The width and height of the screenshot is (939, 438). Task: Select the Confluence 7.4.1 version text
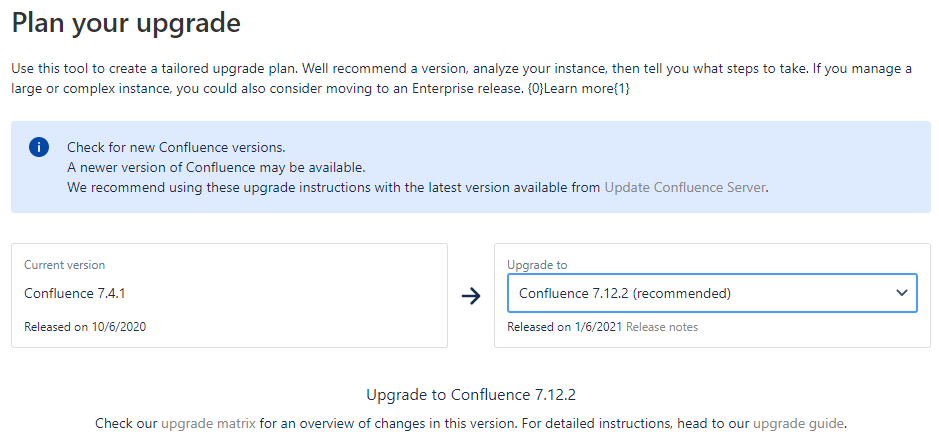click(x=75, y=293)
